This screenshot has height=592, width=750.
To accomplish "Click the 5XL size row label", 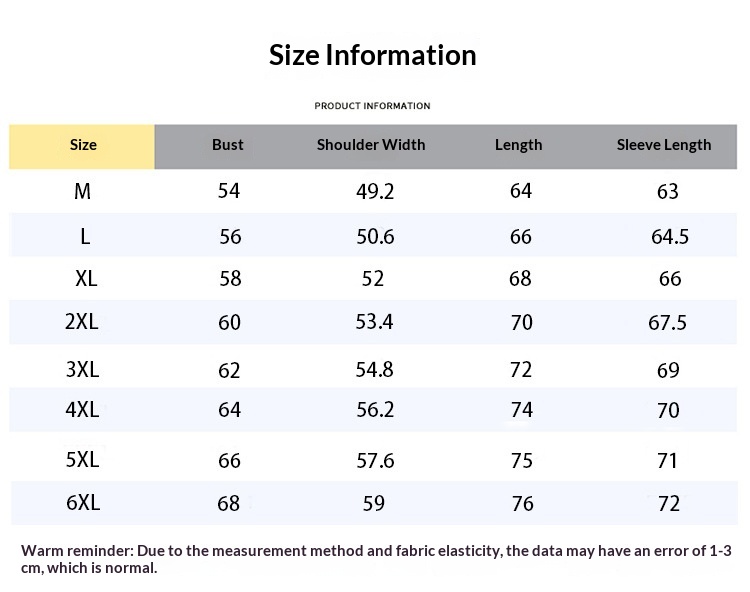I will (82, 460).
